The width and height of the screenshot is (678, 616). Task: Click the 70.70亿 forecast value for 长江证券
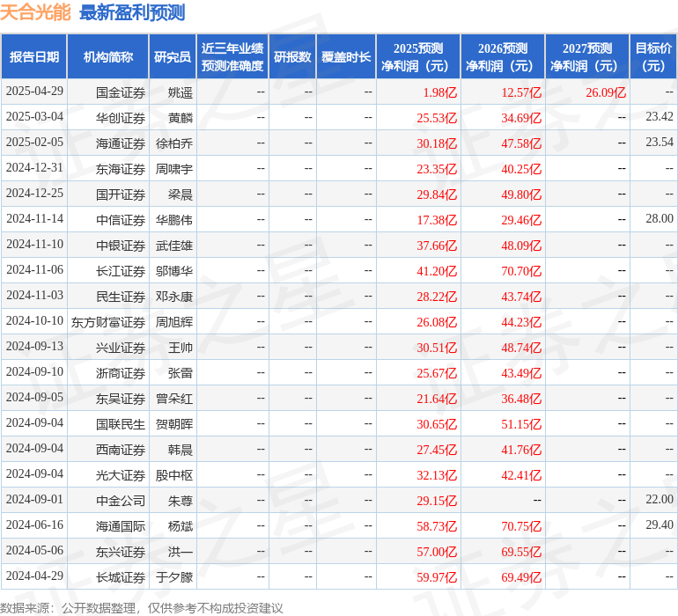pyautogui.click(x=521, y=271)
